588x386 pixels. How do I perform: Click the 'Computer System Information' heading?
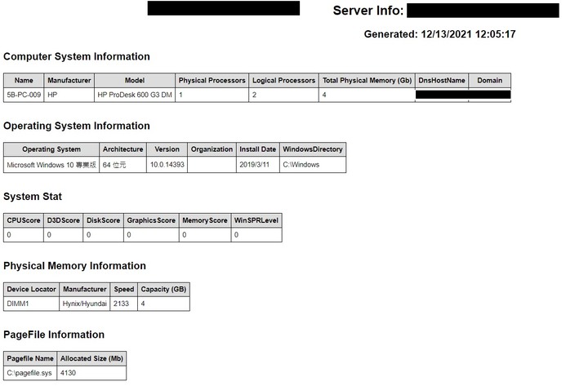coord(77,56)
